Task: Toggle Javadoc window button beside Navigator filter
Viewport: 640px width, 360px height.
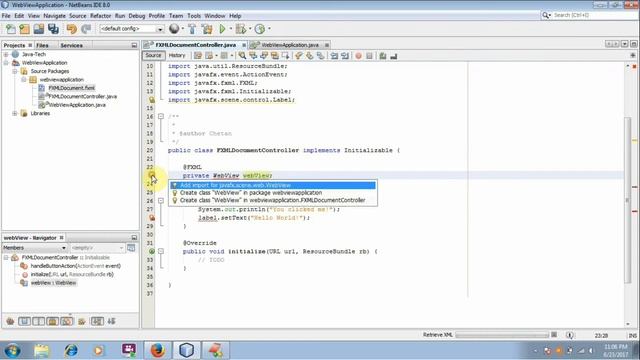Action: point(131,248)
